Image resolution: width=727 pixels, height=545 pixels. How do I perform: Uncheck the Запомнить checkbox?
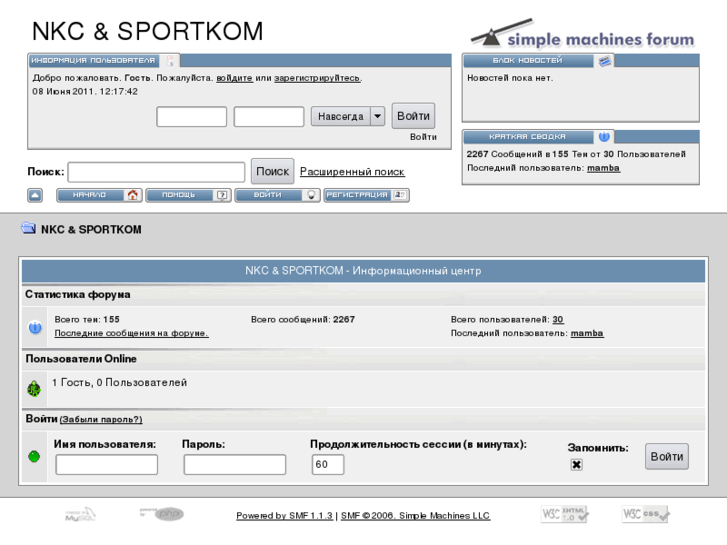pos(576,464)
